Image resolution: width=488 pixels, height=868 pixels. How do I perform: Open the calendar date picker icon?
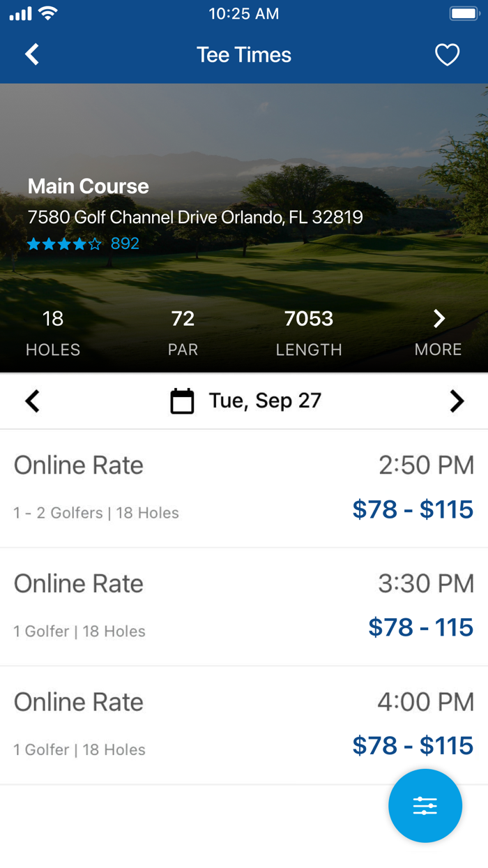182,401
